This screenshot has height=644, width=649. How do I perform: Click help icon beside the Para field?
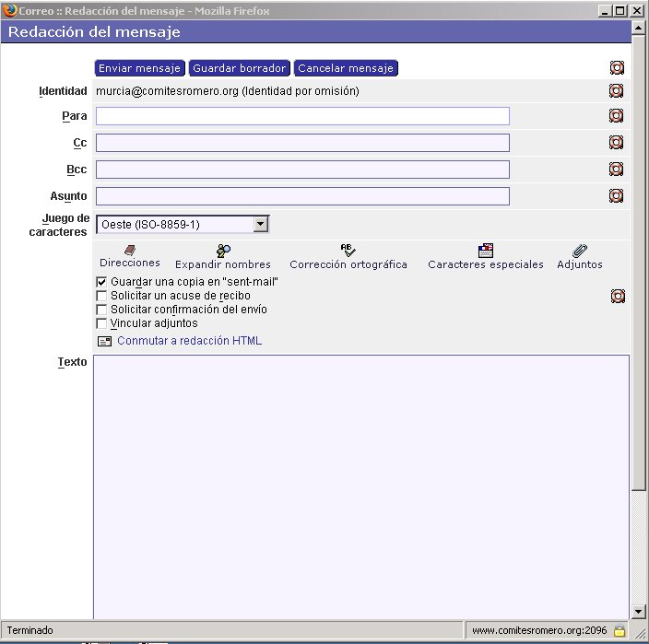tap(617, 116)
